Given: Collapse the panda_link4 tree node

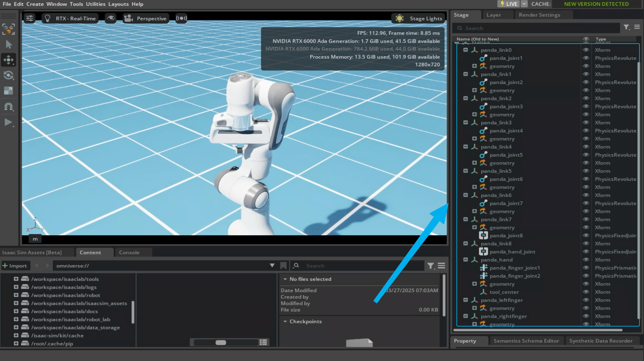Looking at the screenshot, I should tap(466, 147).
